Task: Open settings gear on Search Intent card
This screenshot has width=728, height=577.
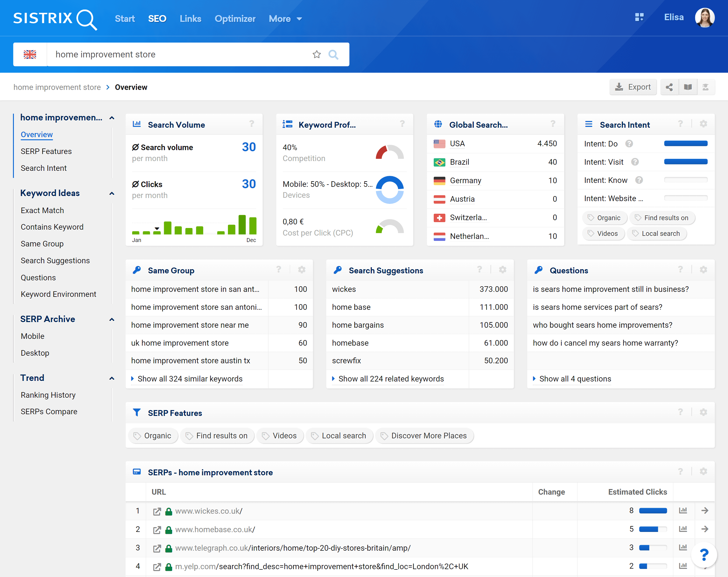Action: 703,124
